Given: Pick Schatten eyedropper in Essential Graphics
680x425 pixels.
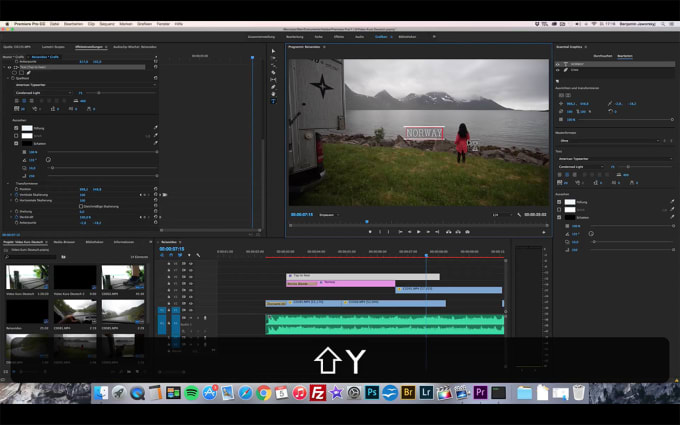Looking at the screenshot, I should pos(672,217).
